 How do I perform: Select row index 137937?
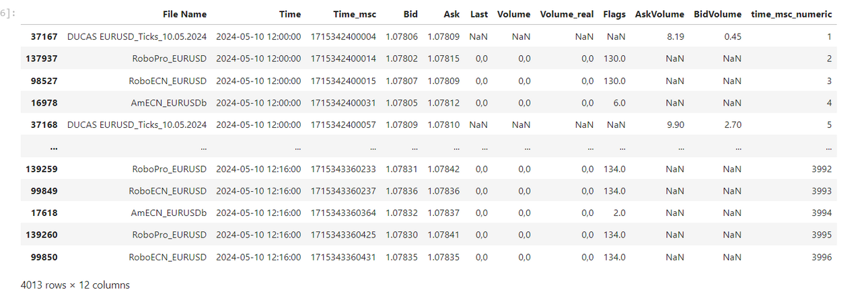coord(42,59)
